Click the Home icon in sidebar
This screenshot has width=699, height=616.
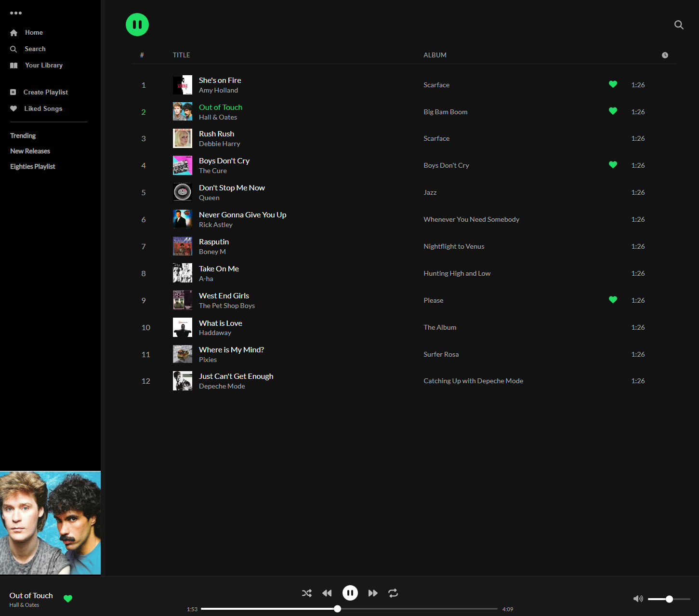(x=13, y=33)
